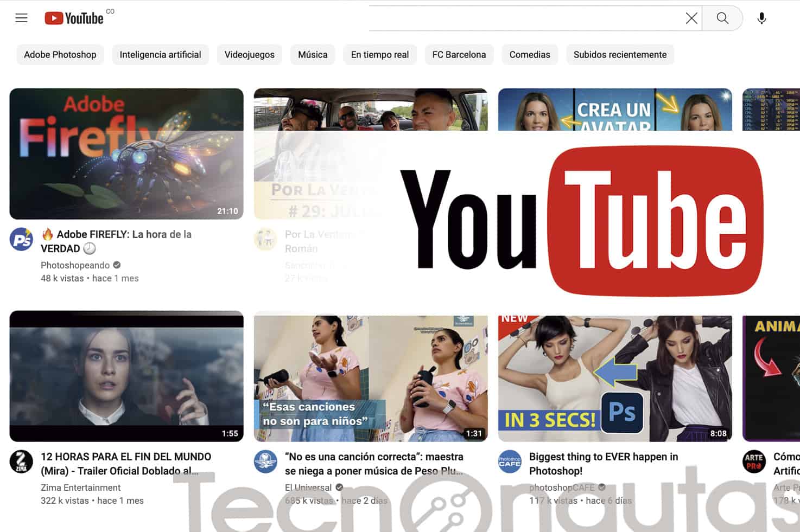Select the Comedias filter chip
The image size is (800, 532).
[x=530, y=55]
